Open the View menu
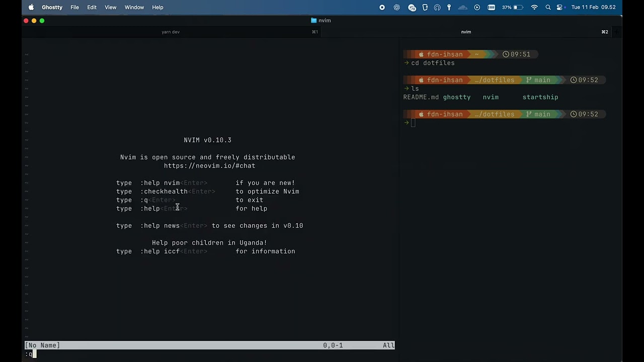This screenshot has height=362, width=644. tap(110, 7)
